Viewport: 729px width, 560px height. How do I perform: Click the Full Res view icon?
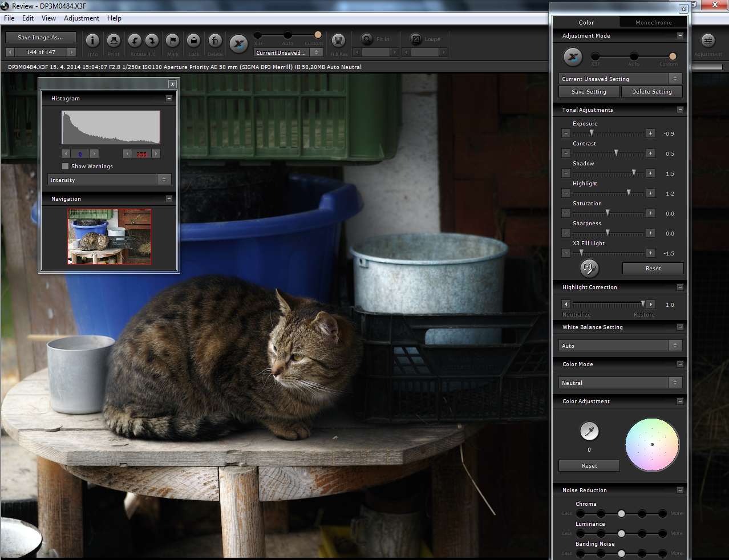(338, 41)
